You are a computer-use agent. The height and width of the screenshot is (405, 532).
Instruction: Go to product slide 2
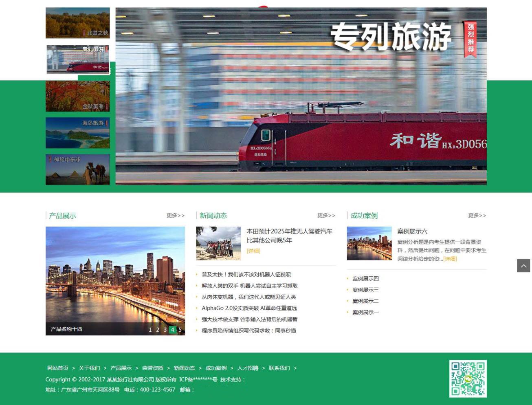click(157, 330)
